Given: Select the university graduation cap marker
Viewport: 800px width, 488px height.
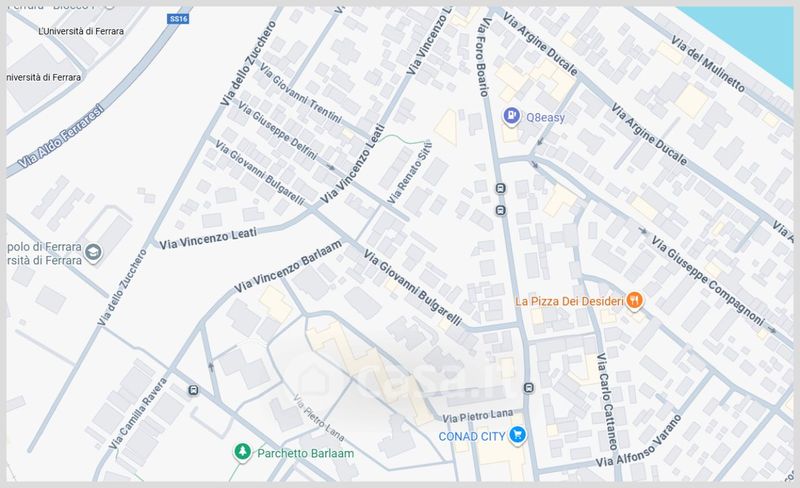Looking at the screenshot, I should tap(93, 253).
